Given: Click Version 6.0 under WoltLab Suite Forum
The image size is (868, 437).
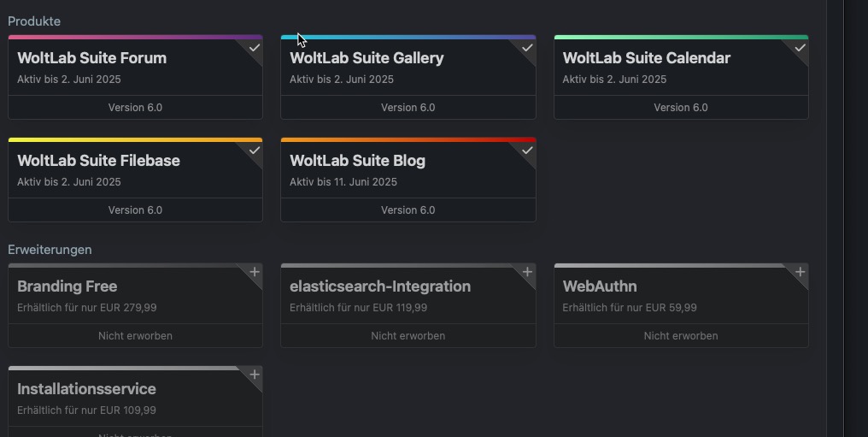Looking at the screenshot, I should (x=135, y=108).
